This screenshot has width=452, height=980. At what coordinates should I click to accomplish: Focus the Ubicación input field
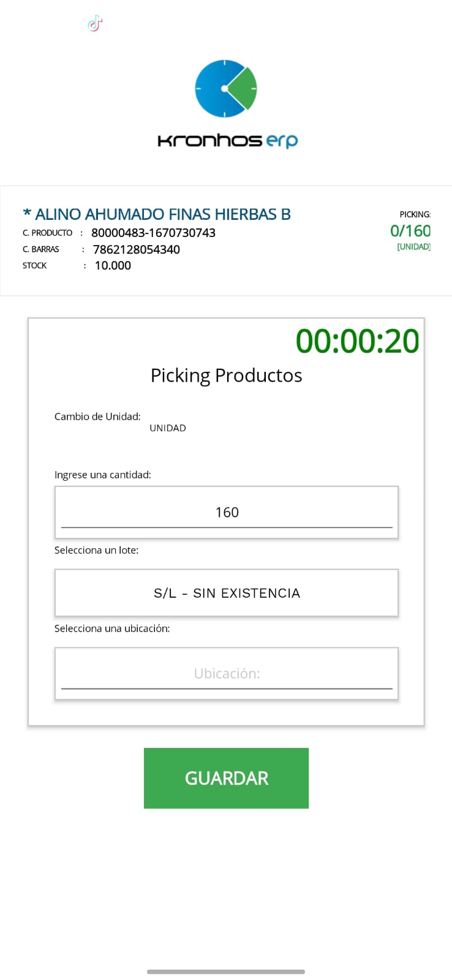(227, 674)
